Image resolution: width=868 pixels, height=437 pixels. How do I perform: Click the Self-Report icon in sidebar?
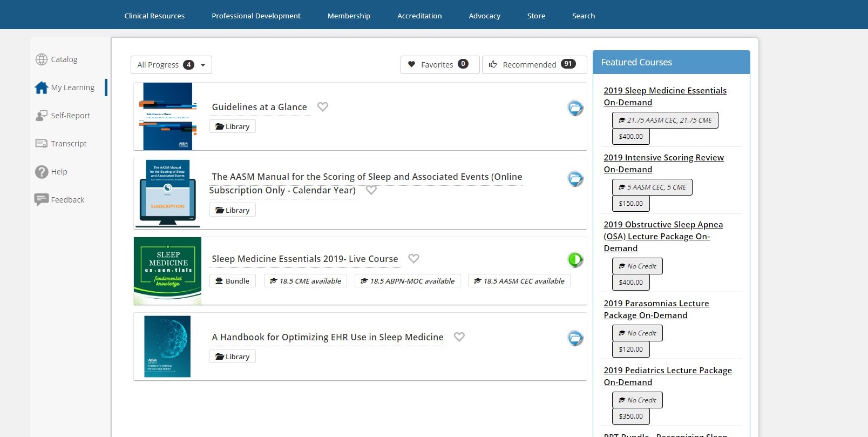point(42,116)
